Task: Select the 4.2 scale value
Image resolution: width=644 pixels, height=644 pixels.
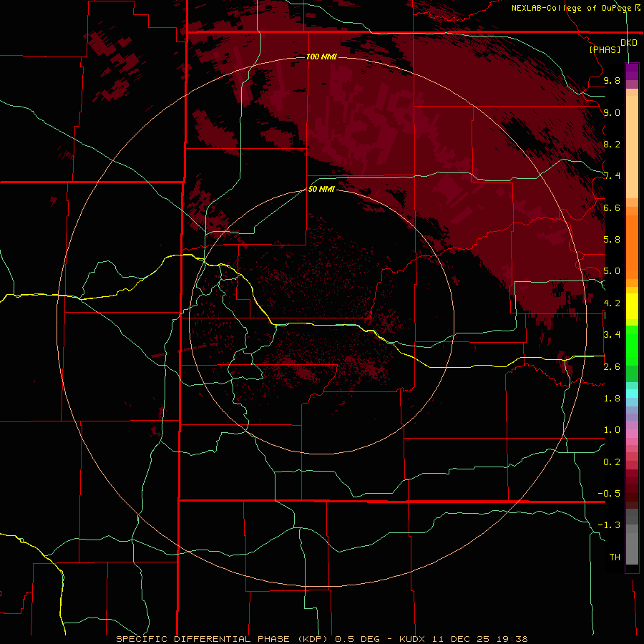Action: 612,303
